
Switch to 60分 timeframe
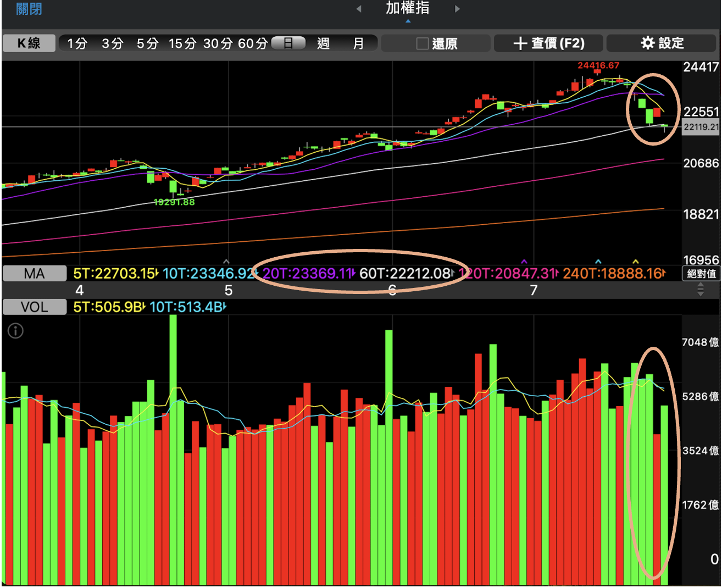[253, 43]
